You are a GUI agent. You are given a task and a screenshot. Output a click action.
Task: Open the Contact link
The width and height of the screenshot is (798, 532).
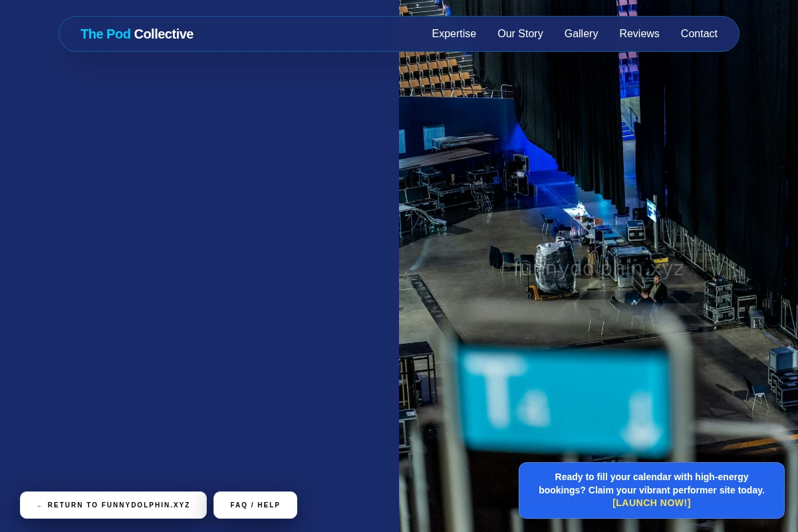tap(699, 34)
